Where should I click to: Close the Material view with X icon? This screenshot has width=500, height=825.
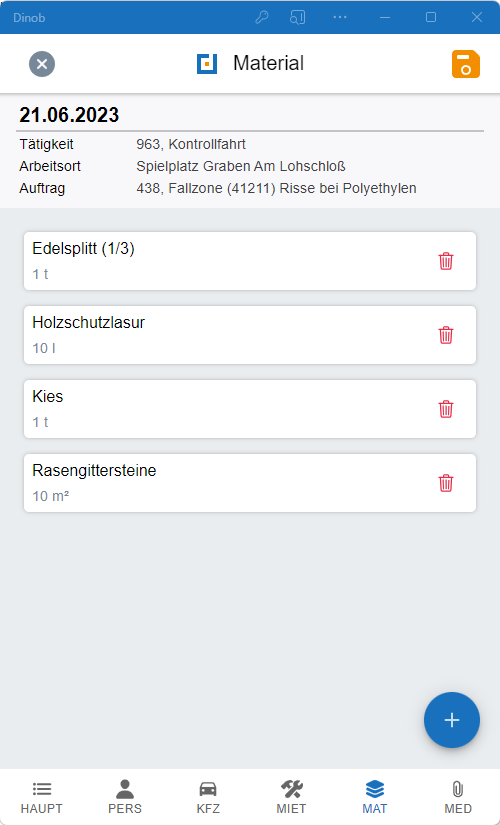point(42,64)
